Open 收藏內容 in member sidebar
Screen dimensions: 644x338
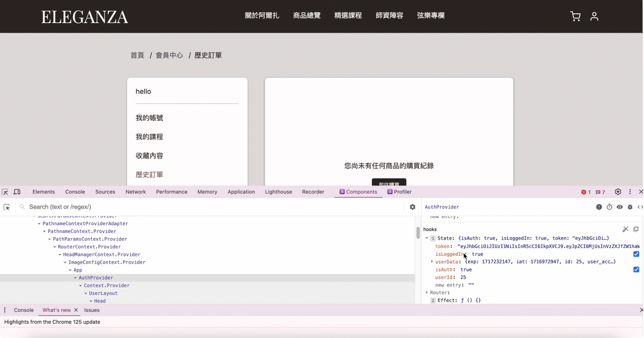[x=149, y=156]
